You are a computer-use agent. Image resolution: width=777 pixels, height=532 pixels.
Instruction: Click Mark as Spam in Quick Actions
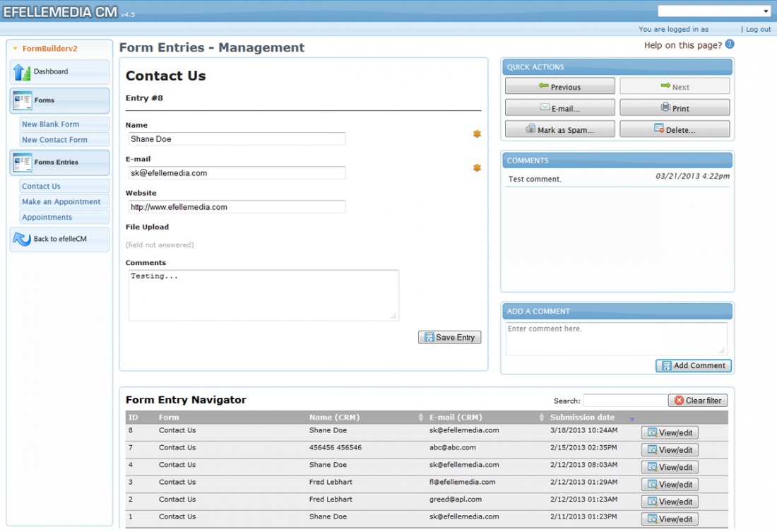click(559, 129)
